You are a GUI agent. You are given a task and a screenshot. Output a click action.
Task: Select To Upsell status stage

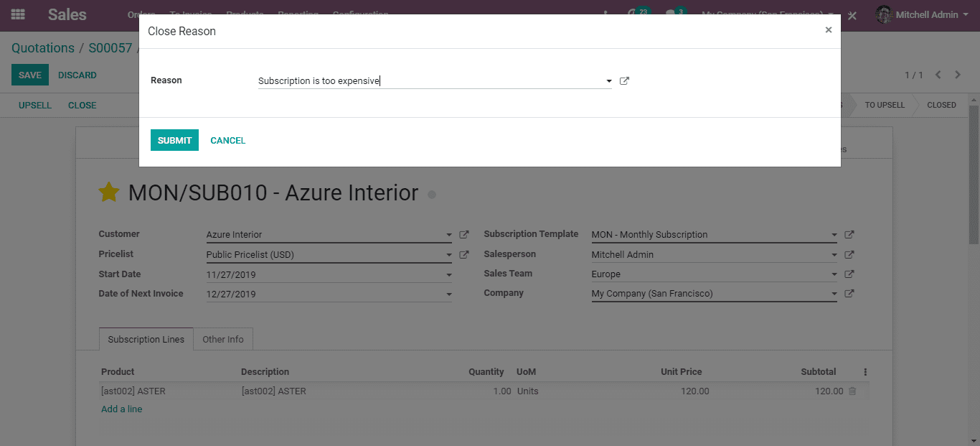coord(884,105)
